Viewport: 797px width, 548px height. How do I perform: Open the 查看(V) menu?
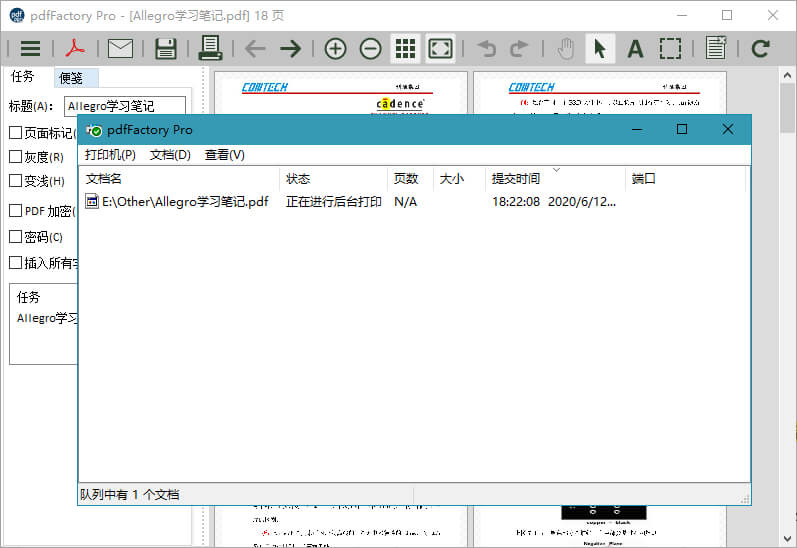(225, 155)
